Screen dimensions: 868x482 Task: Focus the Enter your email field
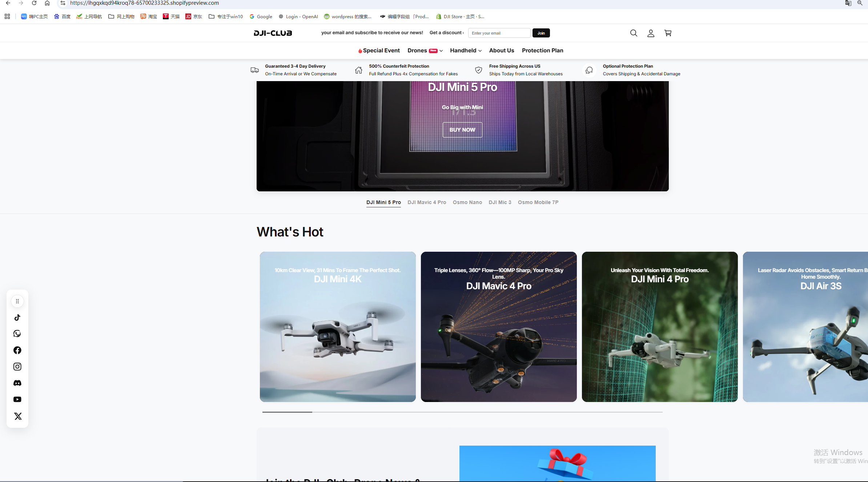coord(499,33)
